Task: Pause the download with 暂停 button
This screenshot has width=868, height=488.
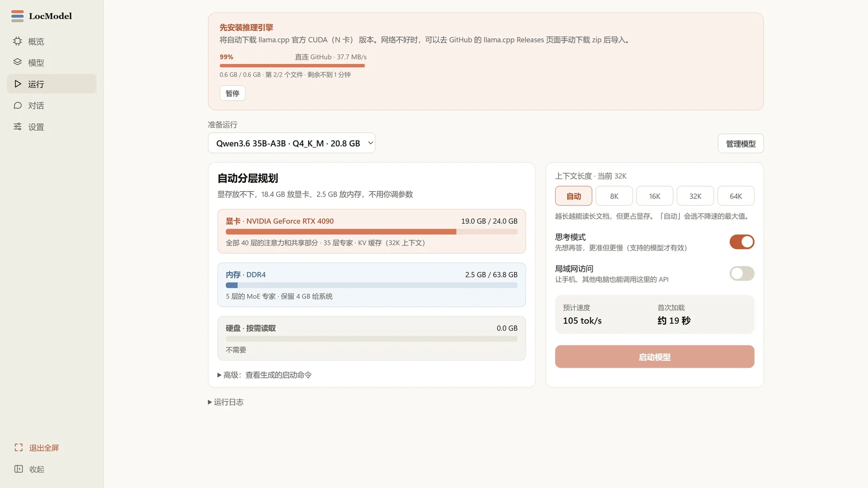Action: click(x=232, y=93)
